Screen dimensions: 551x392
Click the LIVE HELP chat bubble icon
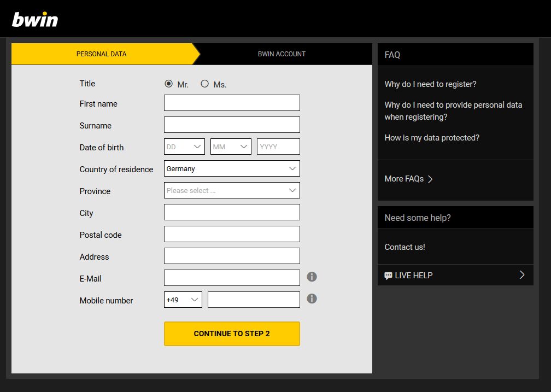[388, 276]
